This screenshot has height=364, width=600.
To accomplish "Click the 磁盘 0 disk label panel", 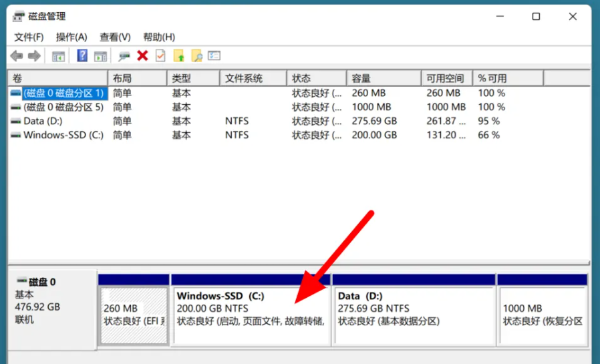I will tap(52, 310).
